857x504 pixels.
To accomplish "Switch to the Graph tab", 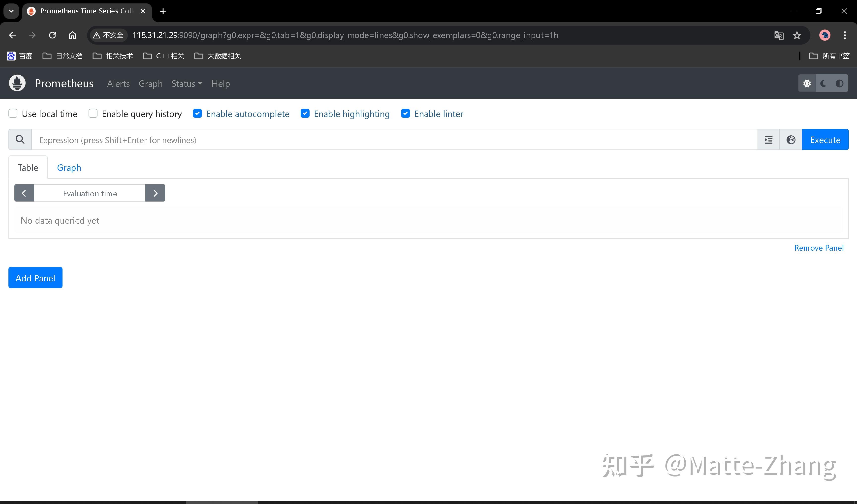I will coord(69,167).
